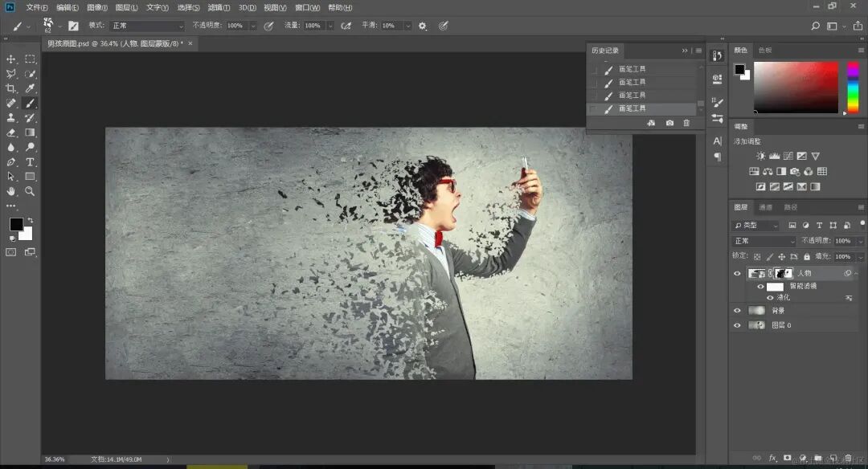Hide the 人物 layer
Image resolution: width=868 pixels, height=469 pixels.
point(737,273)
